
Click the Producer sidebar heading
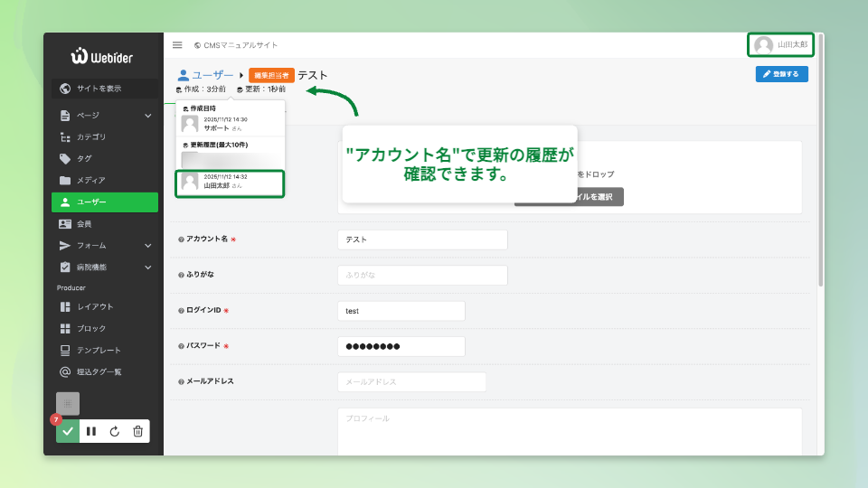(71, 288)
